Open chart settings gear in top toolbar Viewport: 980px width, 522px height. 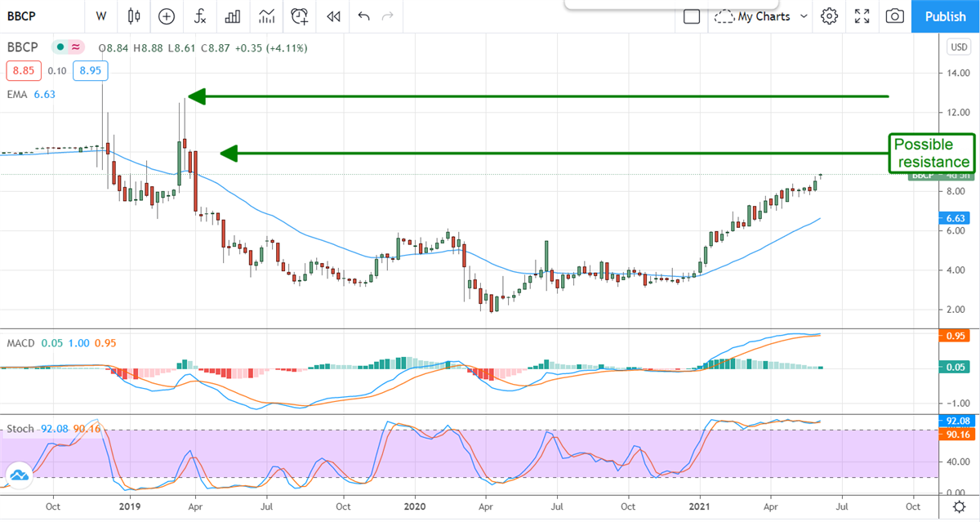pos(829,16)
